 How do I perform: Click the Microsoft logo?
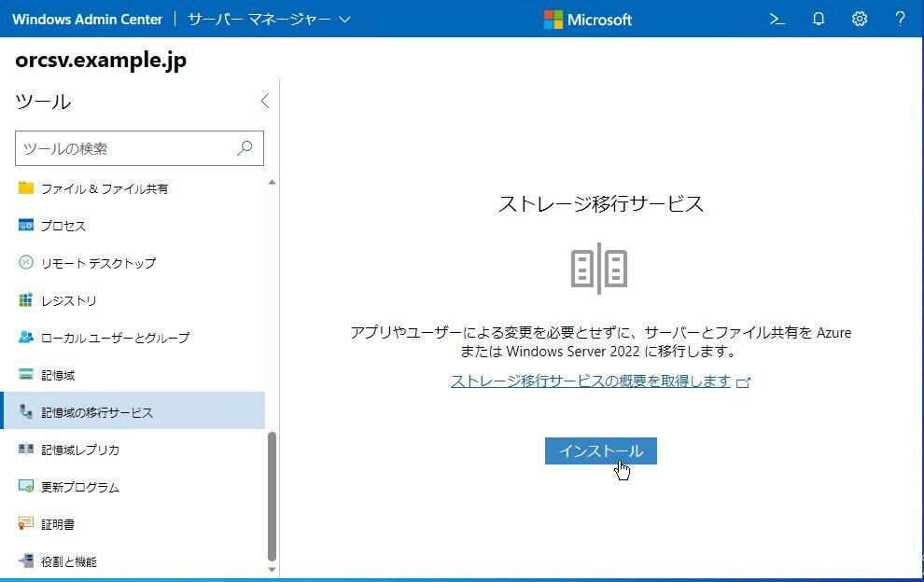pyautogui.click(x=587, y=20)
